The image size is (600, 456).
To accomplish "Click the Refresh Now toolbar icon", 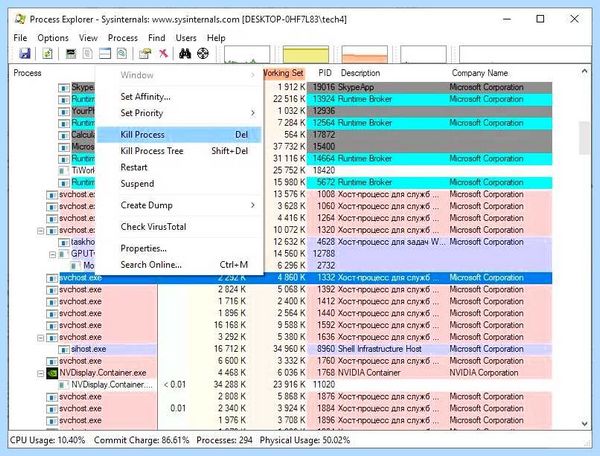I will click(47, 54).
